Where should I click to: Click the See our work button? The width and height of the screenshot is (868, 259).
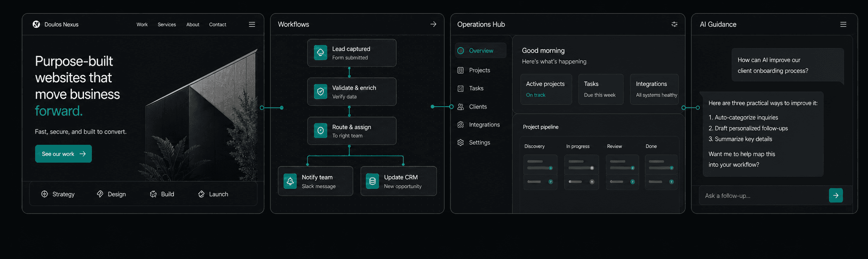64,154
